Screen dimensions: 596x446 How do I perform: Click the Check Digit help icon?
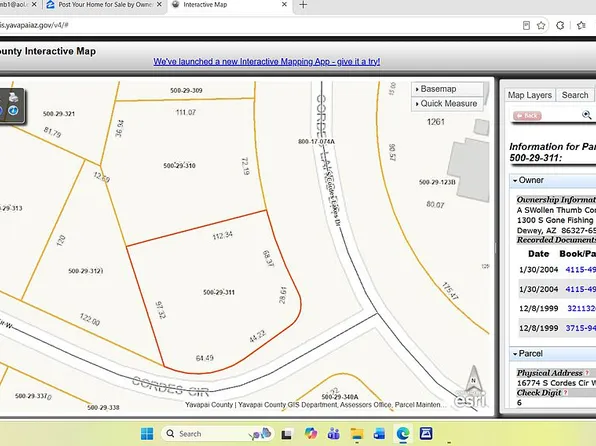pyautogui.click(x=566, y=393)
